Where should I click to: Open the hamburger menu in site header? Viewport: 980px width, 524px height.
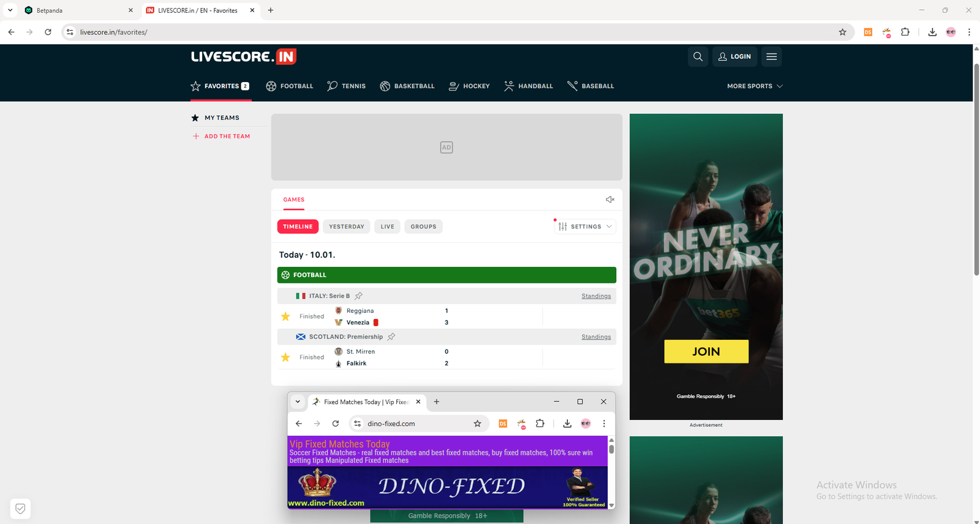(x=771, y=57)
